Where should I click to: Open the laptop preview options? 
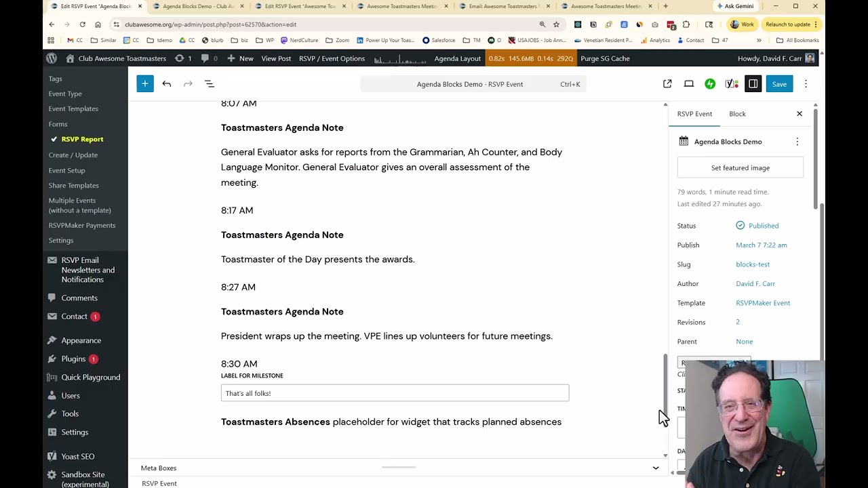pyautogui.click(x=689, y=84)
